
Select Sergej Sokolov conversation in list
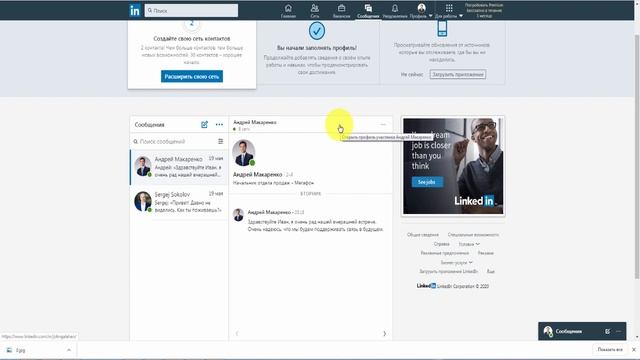179,202
